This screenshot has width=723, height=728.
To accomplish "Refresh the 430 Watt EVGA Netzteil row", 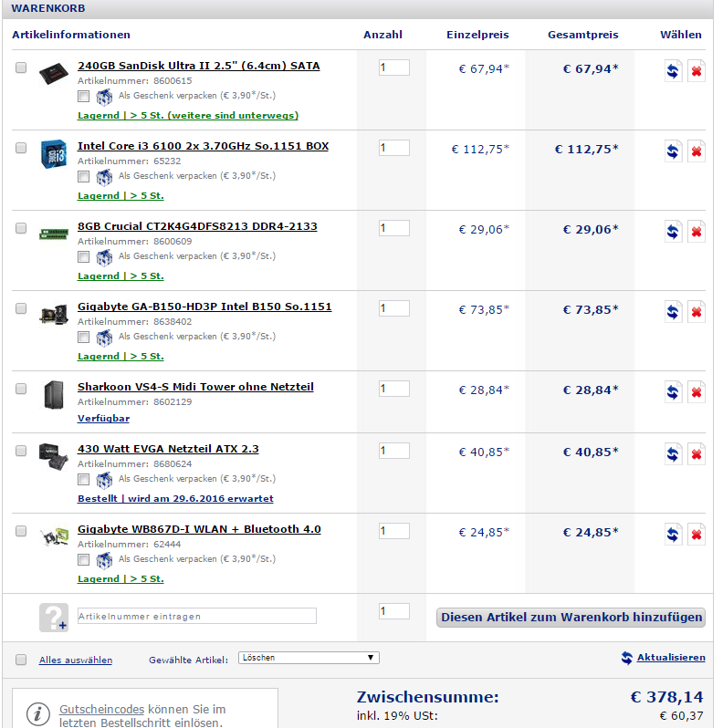I will (673, 454).
